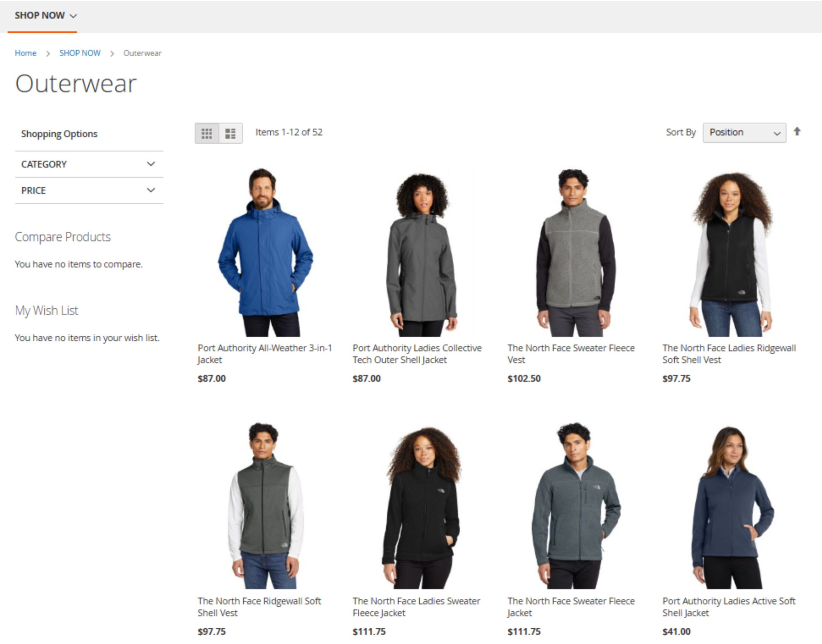Open The North Face Ladies Ridgewall Soft Shell Vest
Viewport: 822px width, 644px height.
(x=729, y=354)
